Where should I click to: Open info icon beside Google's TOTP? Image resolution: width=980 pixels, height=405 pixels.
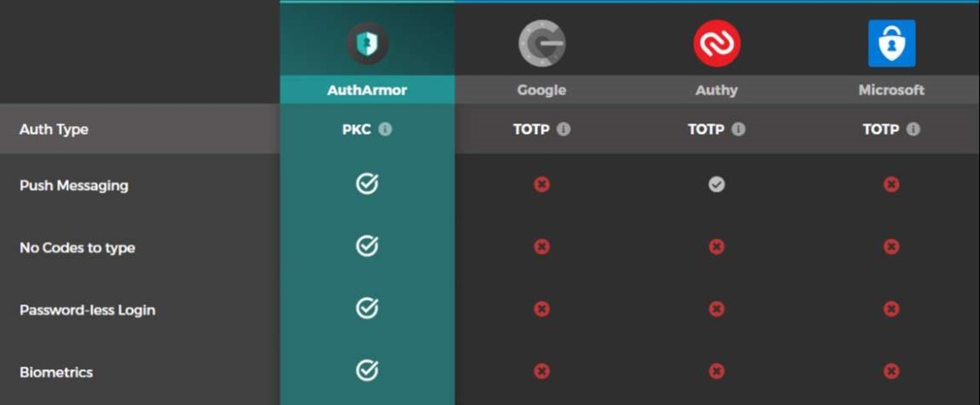click(563, 129)
